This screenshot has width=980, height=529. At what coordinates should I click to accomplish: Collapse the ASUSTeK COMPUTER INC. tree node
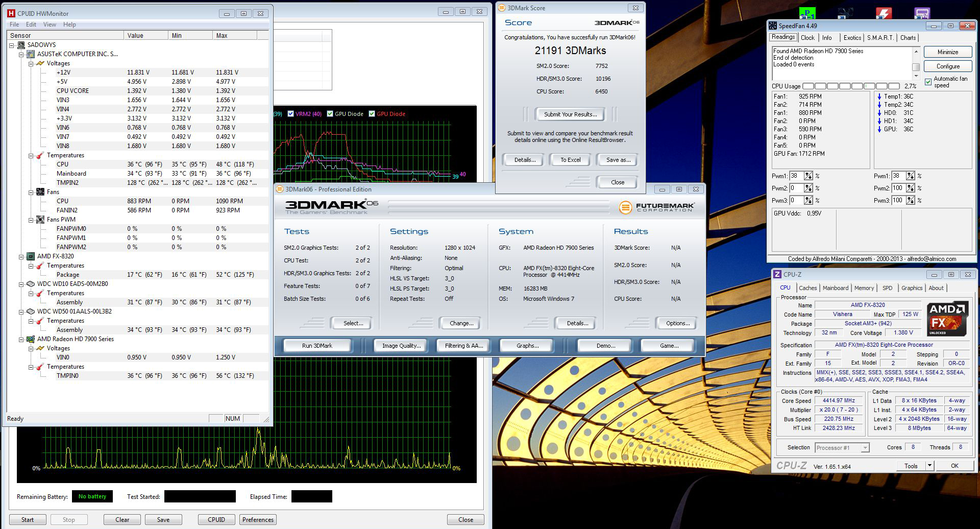[x=21, y=54]
